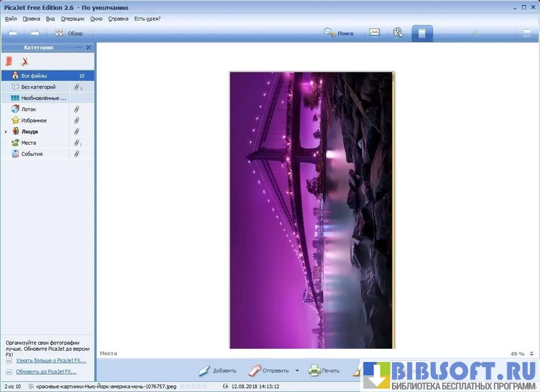Click the back navigation arrow

point(13,33)
